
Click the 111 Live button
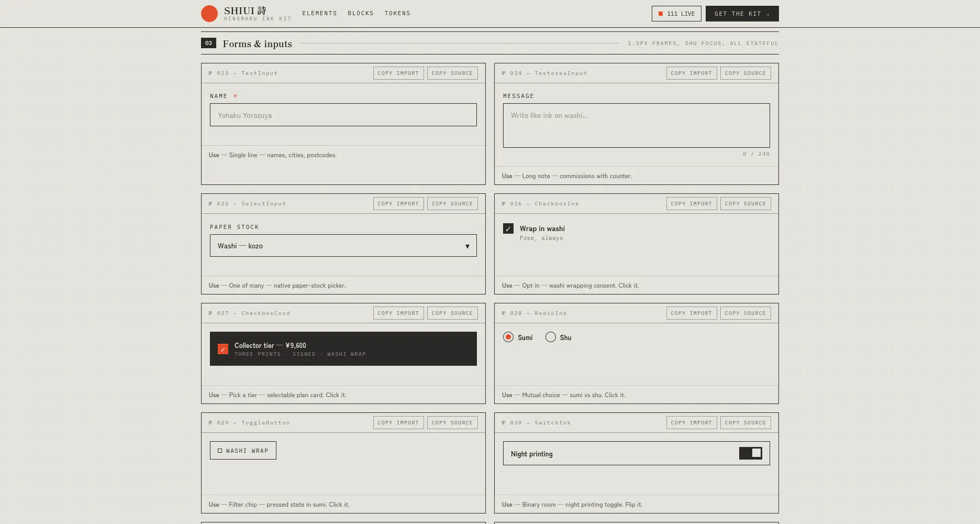point(676,14)
